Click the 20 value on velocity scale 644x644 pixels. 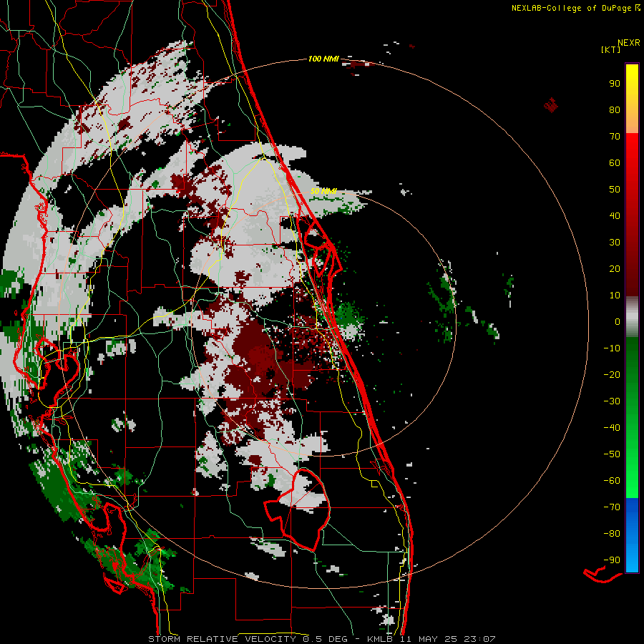(615, 268)
